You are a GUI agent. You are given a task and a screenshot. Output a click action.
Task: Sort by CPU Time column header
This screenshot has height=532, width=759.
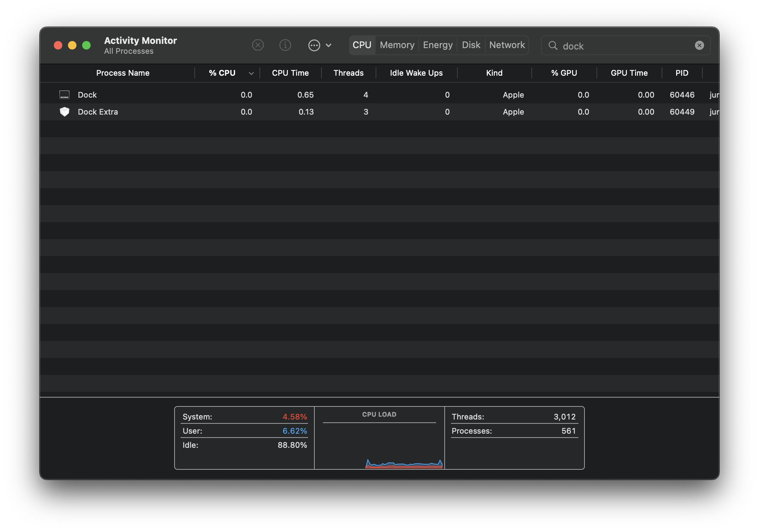290,73
